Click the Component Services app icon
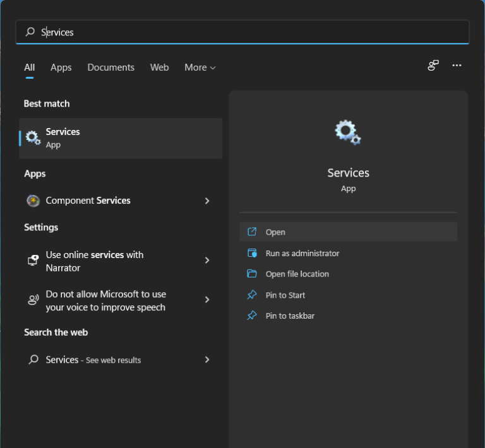Screen dimensions: 485x448 click(33, 201)
